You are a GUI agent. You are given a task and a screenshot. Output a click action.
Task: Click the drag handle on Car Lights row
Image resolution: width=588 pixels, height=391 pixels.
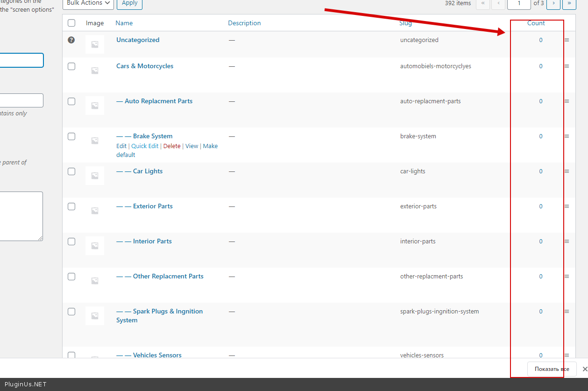coord(567,171)
